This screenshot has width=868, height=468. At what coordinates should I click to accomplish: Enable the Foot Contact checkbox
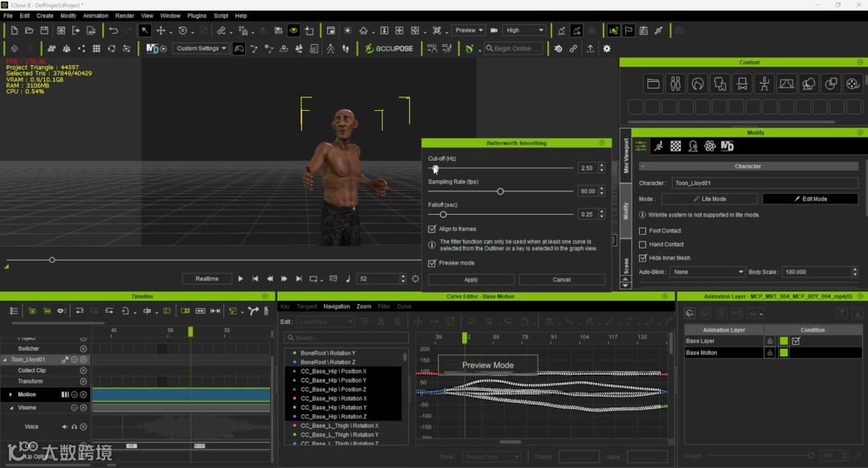(x=643, y=231)
